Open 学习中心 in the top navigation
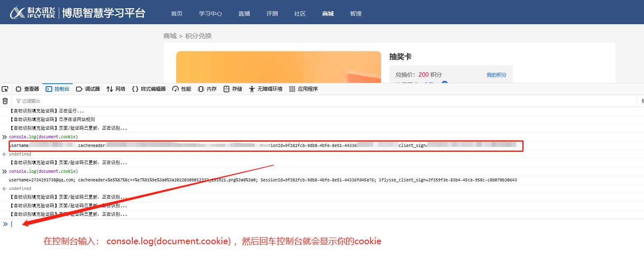This screenshot has width=644, height=277. 210,14
